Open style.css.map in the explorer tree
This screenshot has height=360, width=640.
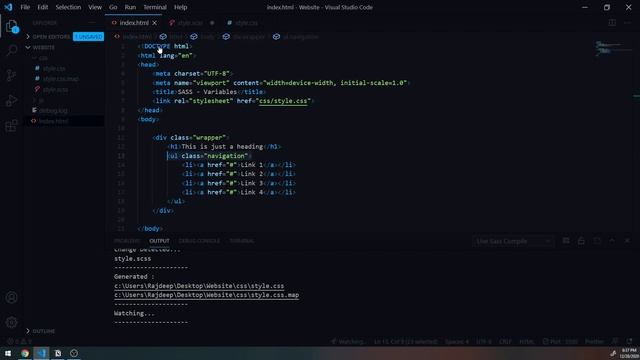click(60, 79)
